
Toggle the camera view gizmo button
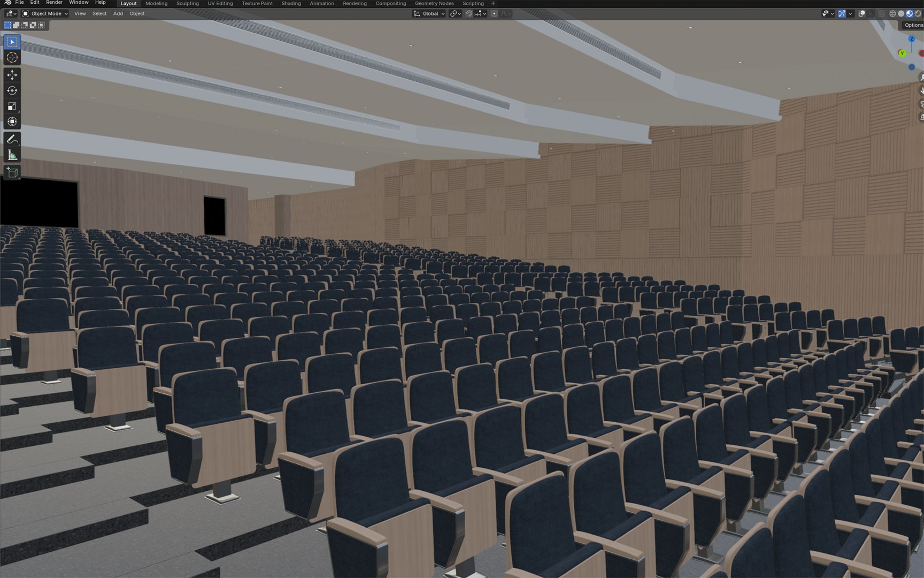(x=921, y=104)
